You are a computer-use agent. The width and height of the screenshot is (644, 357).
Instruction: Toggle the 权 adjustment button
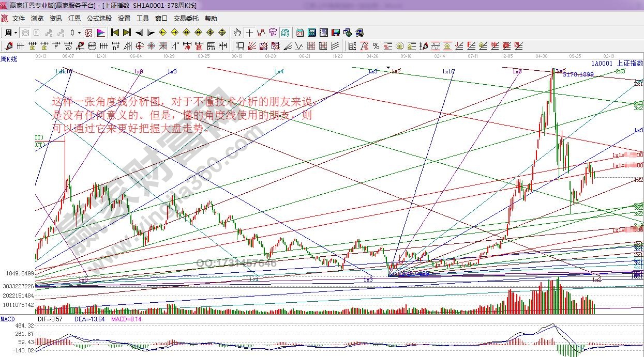click(x=88, y=33)
